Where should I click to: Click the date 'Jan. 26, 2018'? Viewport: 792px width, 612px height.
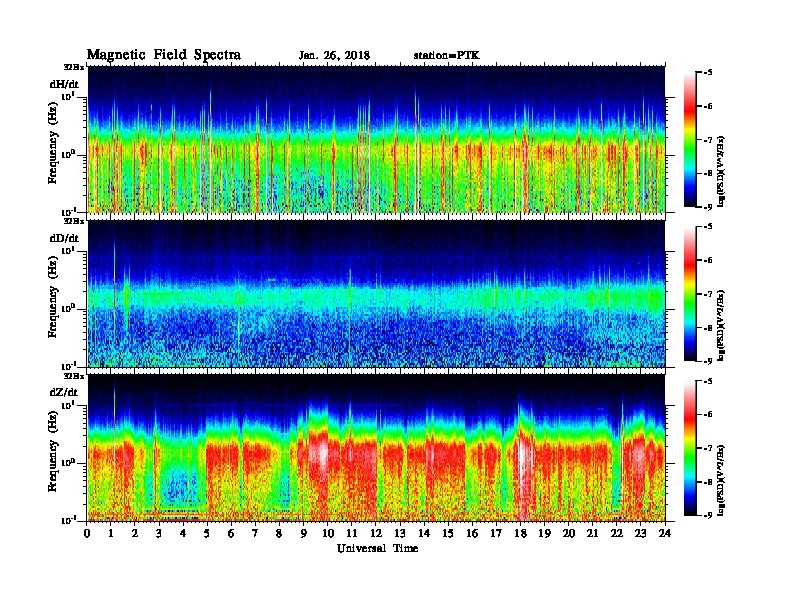(334, 56)
